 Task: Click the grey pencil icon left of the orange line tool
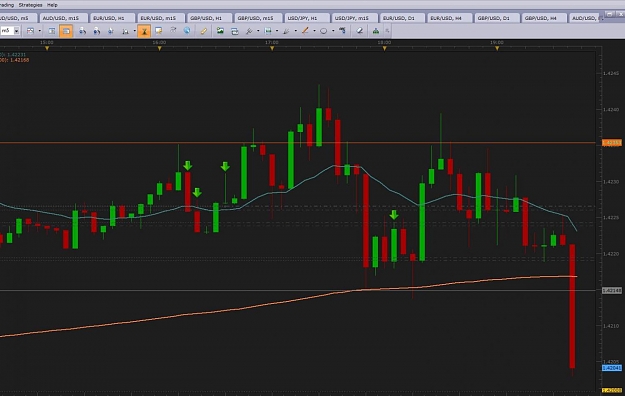coord(286,31)
